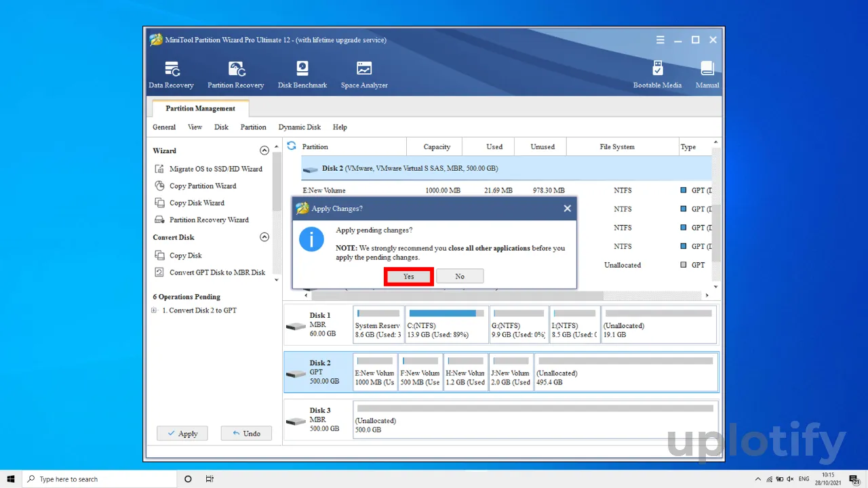
Task: Select J:New Volume block on Disk 2
Action: pyautogui.click(x=511, y=372)
